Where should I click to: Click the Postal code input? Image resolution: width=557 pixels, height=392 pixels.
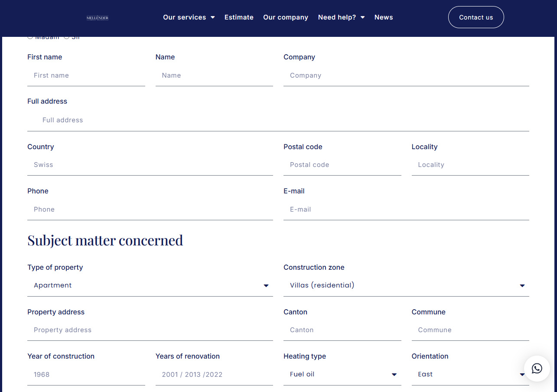tap(342, 165)
